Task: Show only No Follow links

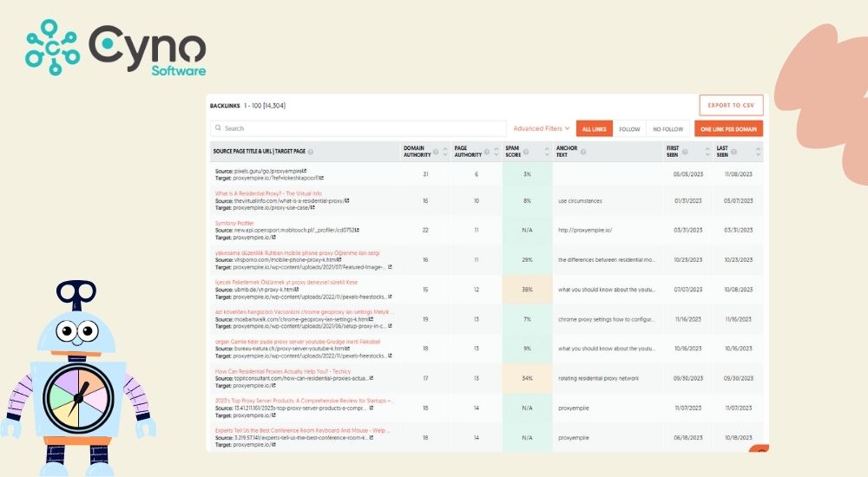Action: (x=667, y=129)
